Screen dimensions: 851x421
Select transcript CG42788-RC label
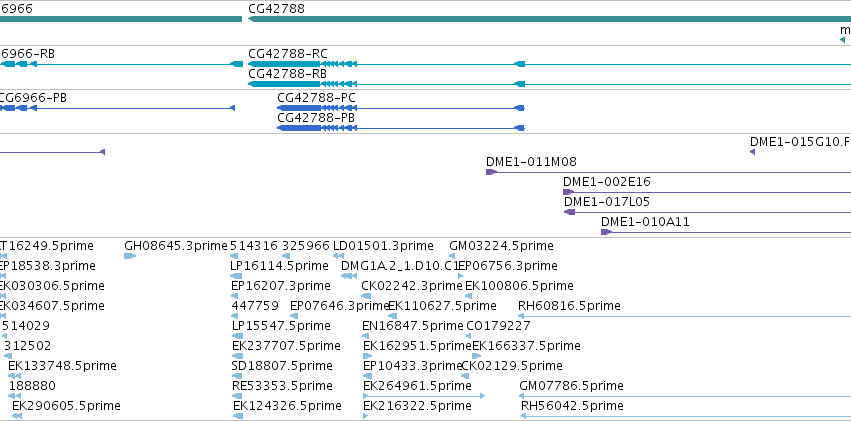point(288,54)
